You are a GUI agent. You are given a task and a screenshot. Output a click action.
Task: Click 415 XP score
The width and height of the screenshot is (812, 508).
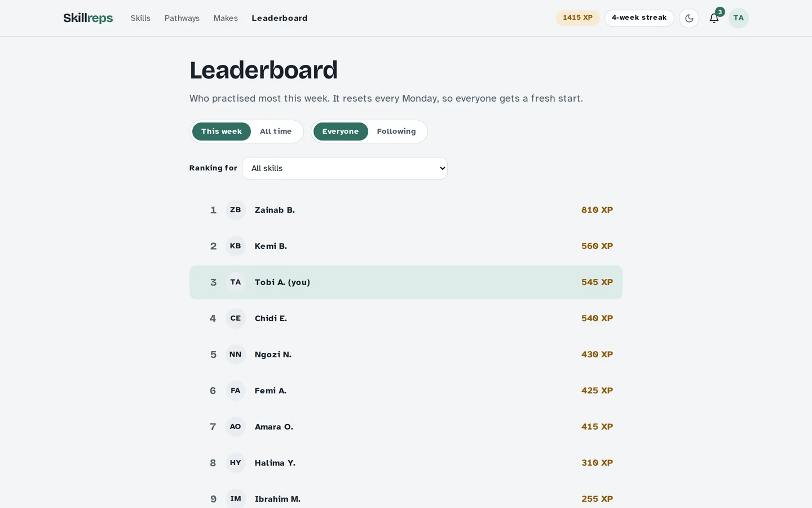[x=597, y=427]
